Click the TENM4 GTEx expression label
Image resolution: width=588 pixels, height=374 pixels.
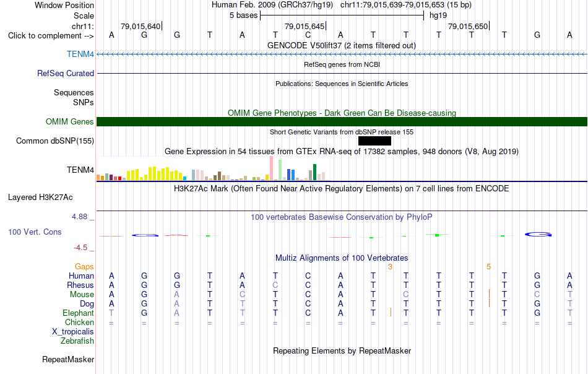[80, 170]
